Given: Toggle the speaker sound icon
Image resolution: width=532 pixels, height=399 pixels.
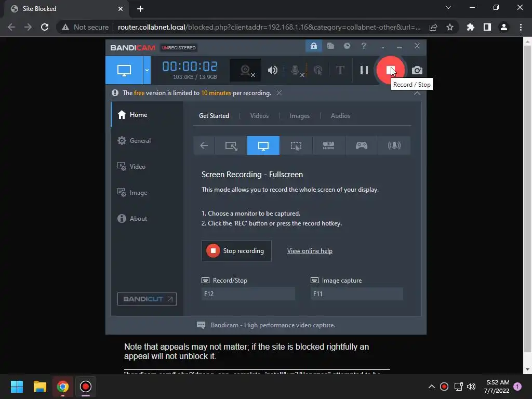Looking at the screenshot, I should coord(272,70).
